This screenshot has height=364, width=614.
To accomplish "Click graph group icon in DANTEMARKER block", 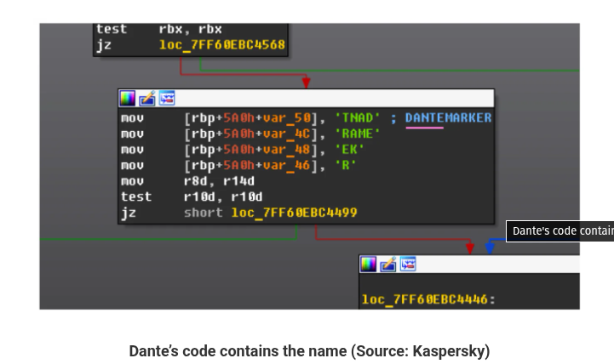I will click(x=166, y=97).
